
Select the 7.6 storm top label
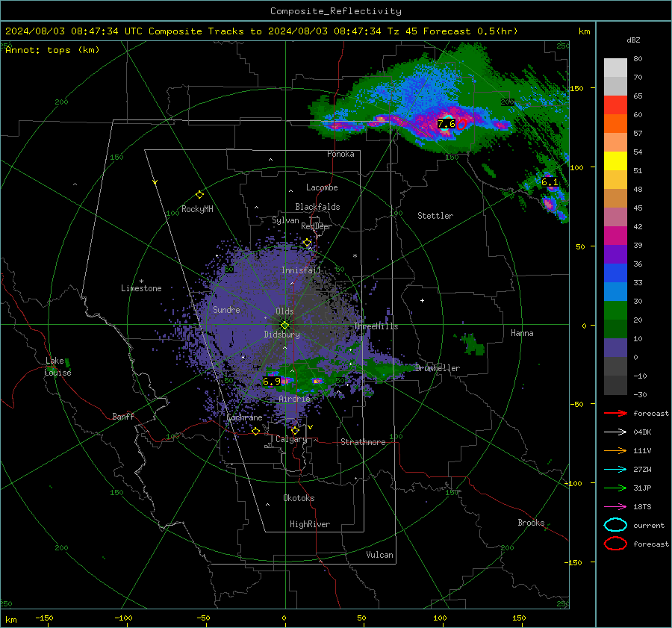(447, 124)
